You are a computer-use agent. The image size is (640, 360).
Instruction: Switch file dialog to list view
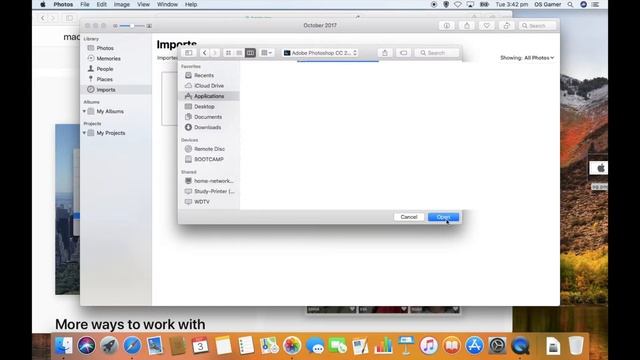pos(239,53)
